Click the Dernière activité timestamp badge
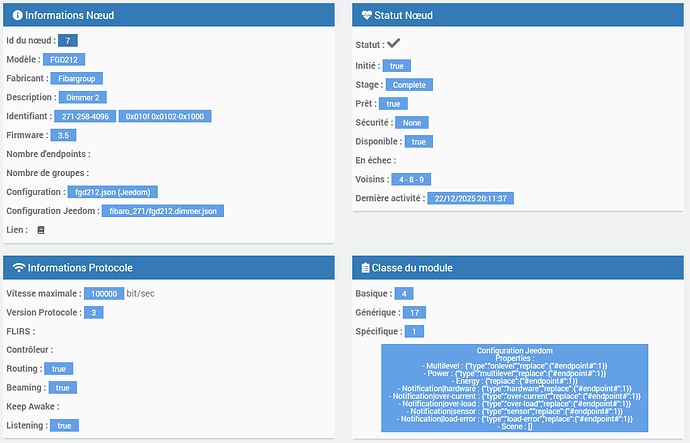 point(470,199)
